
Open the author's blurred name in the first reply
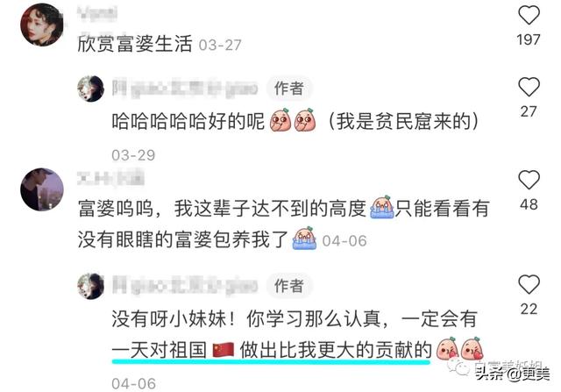click(185, 89)
